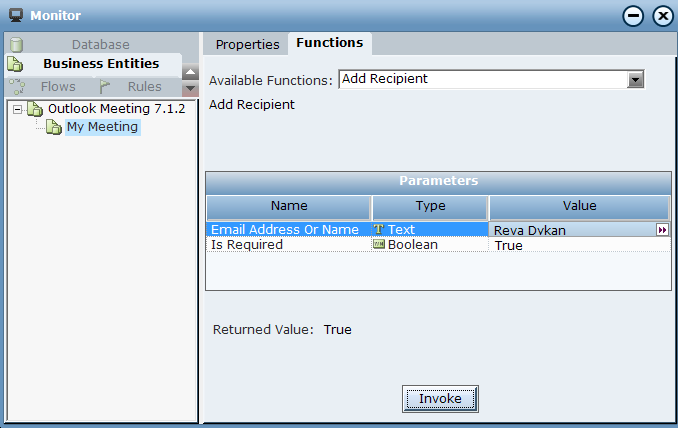Click the My Meeting entity icon

[x=54, y=127]
